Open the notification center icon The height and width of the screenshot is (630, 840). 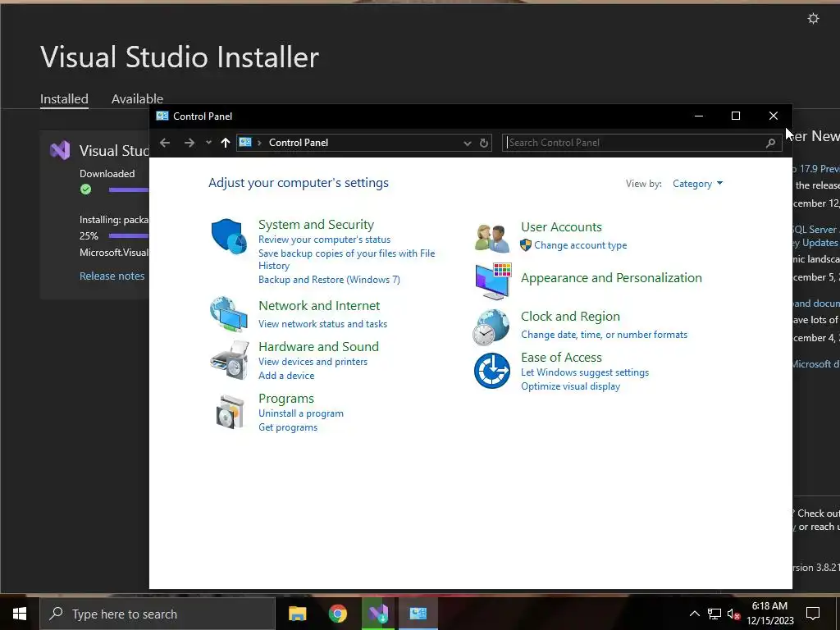[813, 614]
